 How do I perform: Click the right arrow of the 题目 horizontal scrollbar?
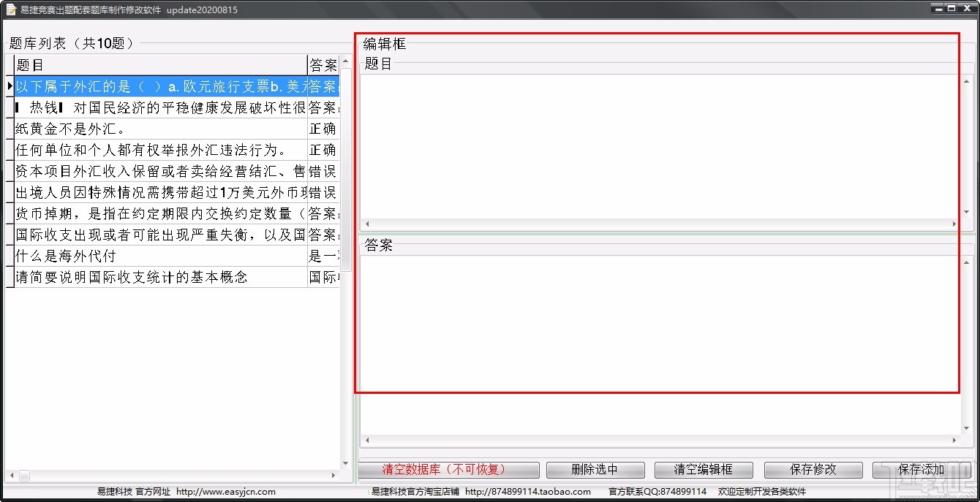(955, 224)
